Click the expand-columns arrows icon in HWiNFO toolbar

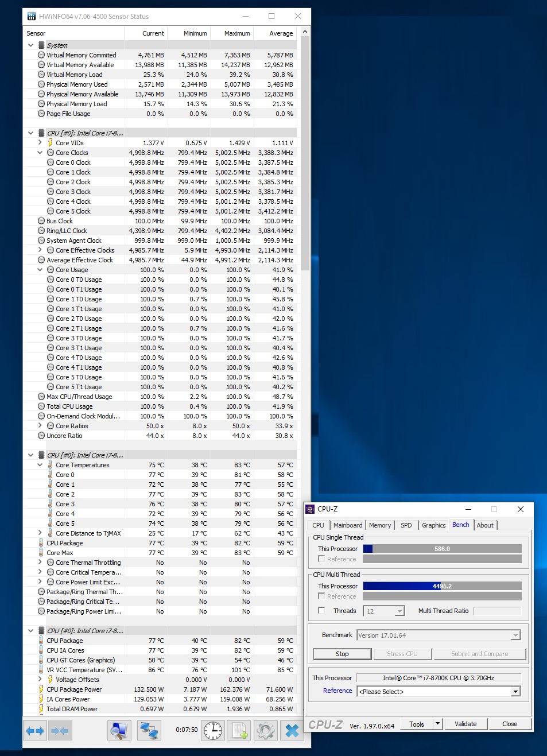[x=35, y=731]
